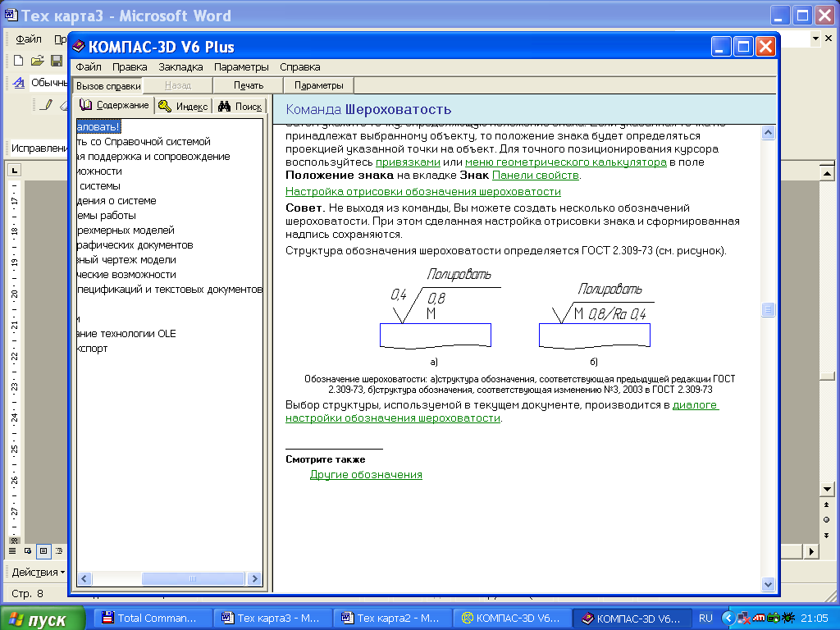Select 'емы работы' contents item
The height and width of the screenshot is (630, 840).
(x=107, y=216)
